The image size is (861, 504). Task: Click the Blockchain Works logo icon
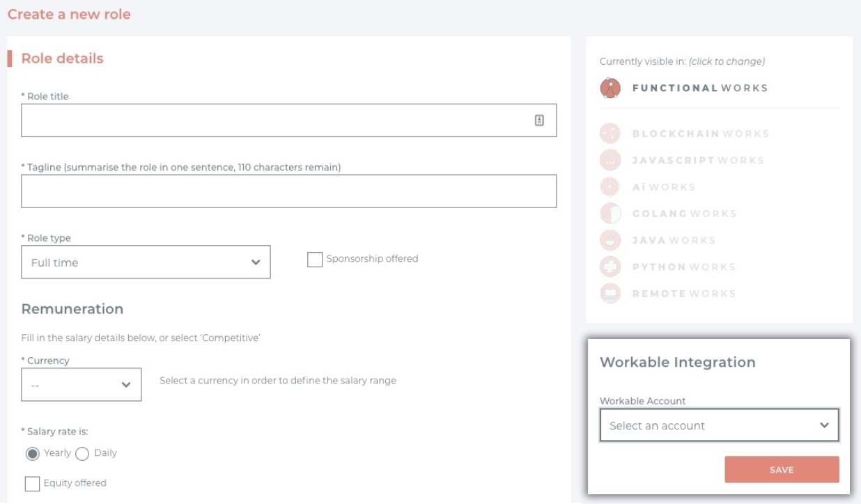click(610, 134)
